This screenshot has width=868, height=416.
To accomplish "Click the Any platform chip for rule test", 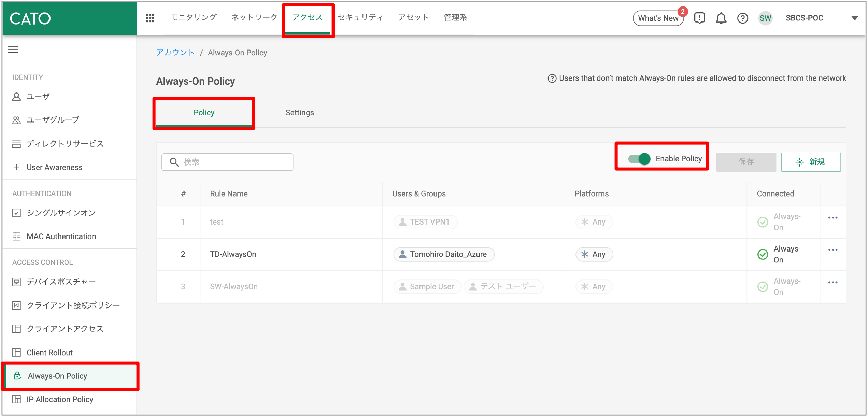I will tap(594, 222).
